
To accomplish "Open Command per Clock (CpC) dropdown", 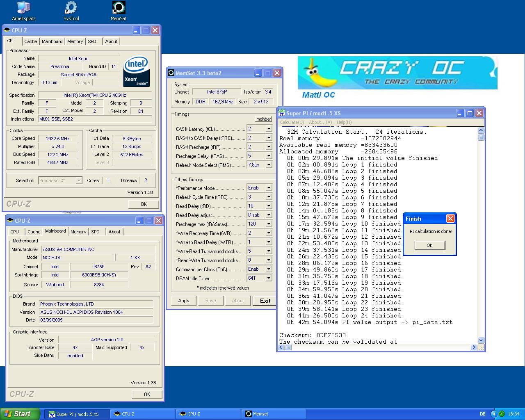I will click(269, 269).
